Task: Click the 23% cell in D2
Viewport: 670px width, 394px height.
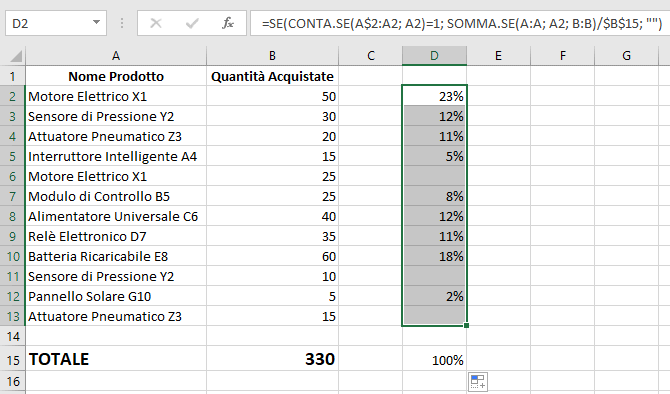Action: tap(434, 96)
